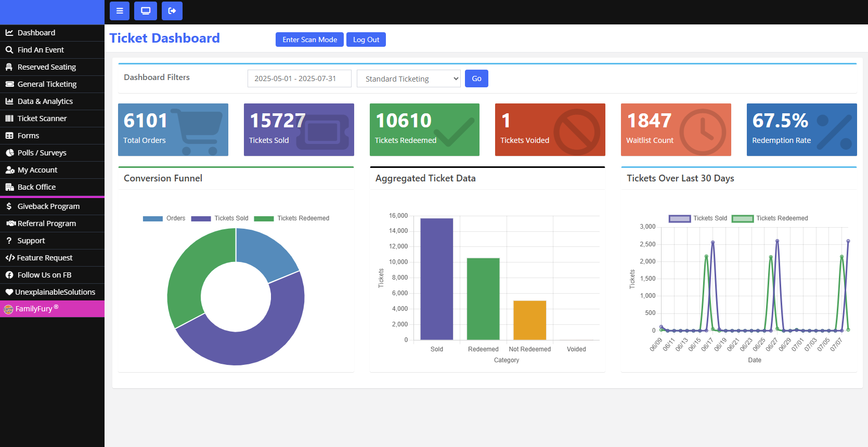Click the Back Office building icon
Viewport: 868px width, 447px height.
click(x=9, y=187)
